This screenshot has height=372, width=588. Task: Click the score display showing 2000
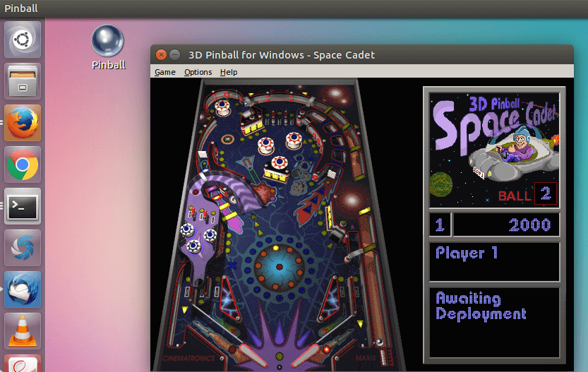click(506, 225)
